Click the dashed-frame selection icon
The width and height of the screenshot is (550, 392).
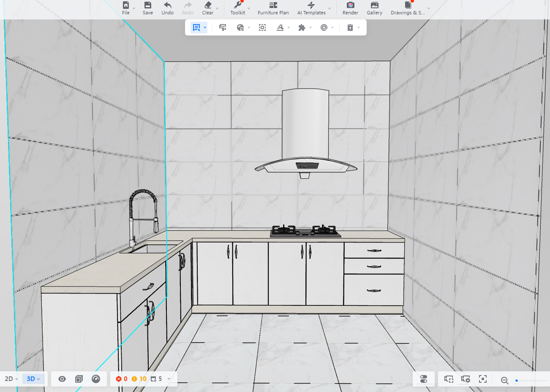point(262,27)
